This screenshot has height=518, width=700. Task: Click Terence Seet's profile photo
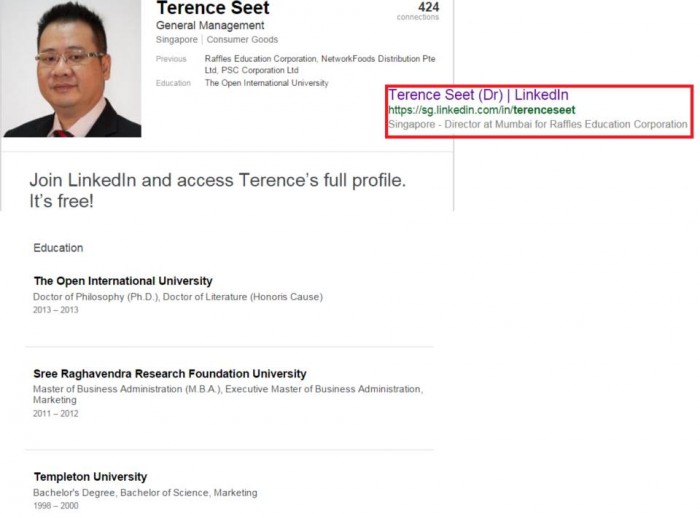point(72,70)
